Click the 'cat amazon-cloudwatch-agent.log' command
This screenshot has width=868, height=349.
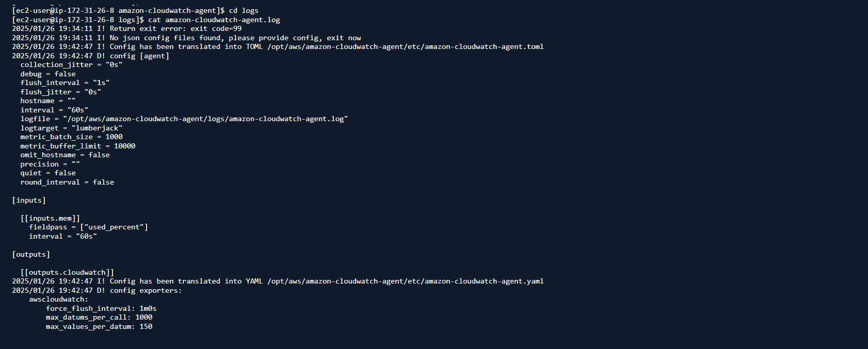pyautogui.click(x=214, y=20)
